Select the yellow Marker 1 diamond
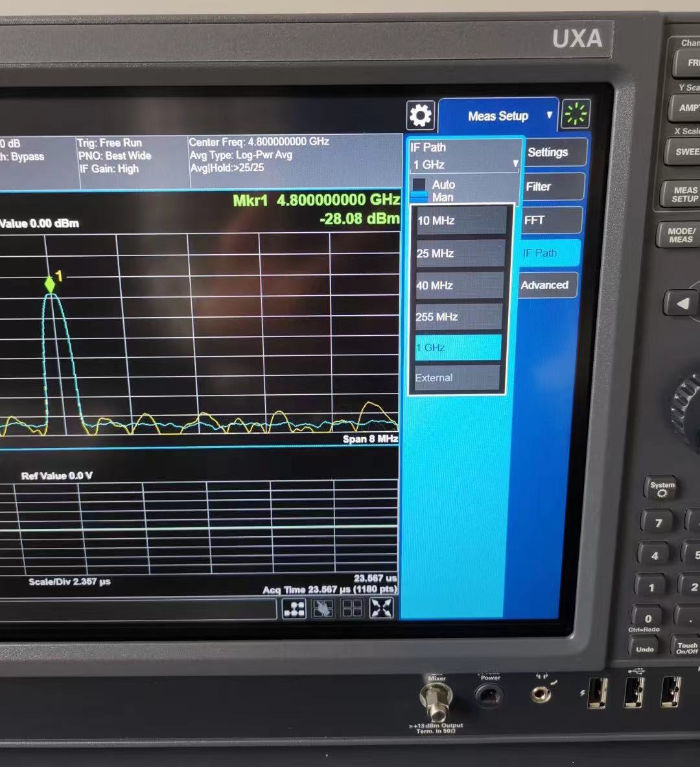The height and width of the screenshot is (767, 700). coord(50,284)
